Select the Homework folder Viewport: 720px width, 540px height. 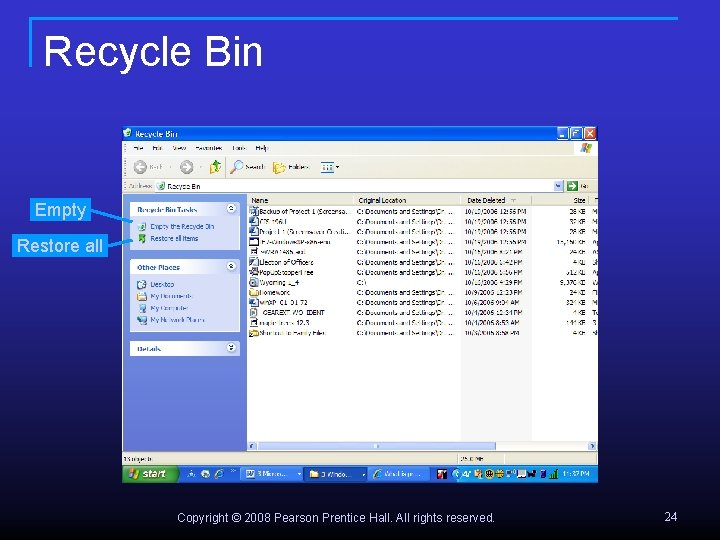coord(275,292)
